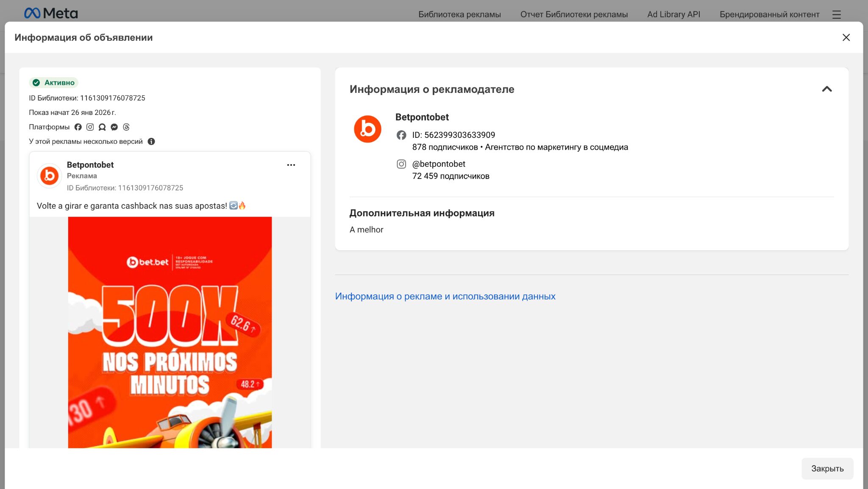Open the three-dot menu on the ad
Screen dimensions: 868x489
(291, 165)
